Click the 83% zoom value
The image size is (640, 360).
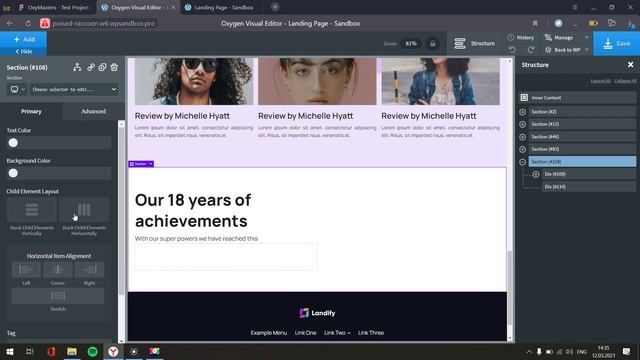(411, 43)
